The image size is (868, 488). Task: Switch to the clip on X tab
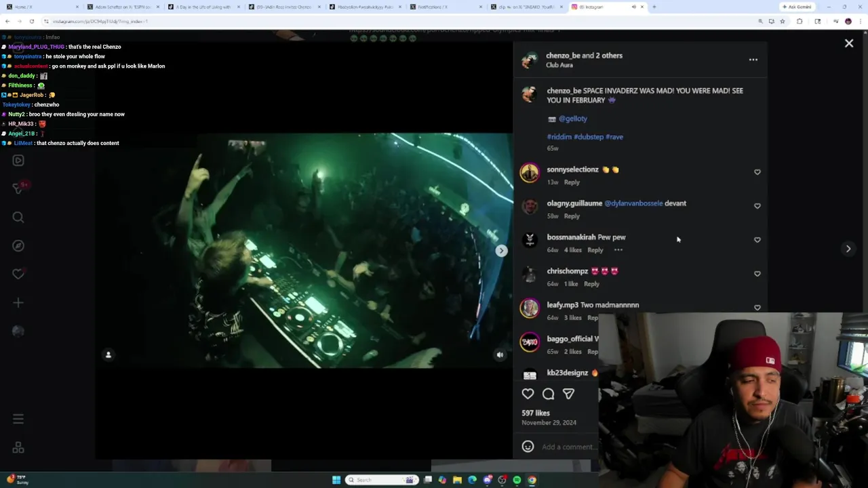click(x=528, y=7)
